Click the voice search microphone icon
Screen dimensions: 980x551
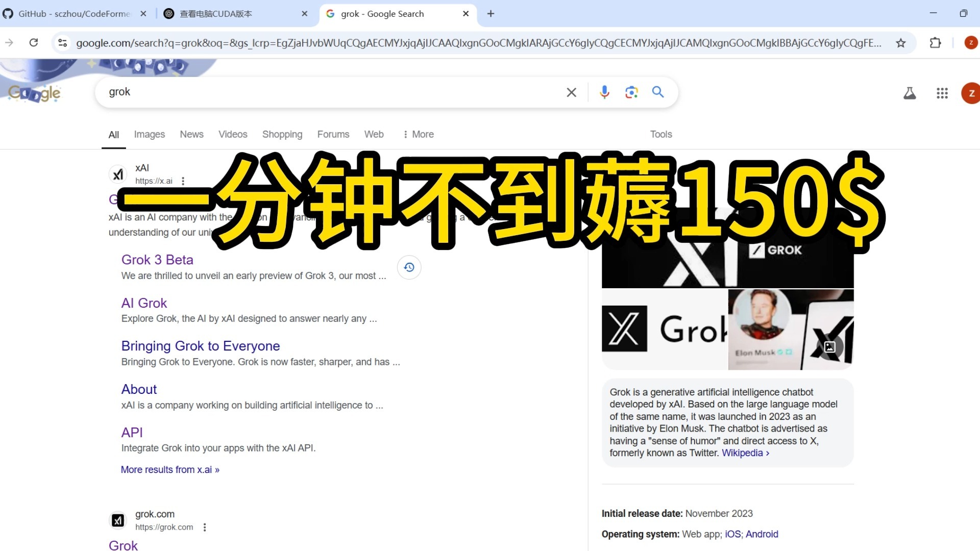pos(604,92)
